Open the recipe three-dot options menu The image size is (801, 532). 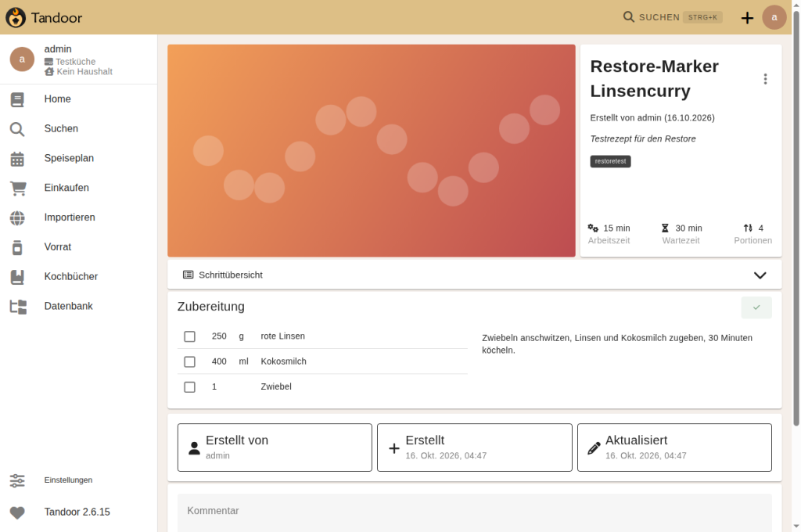[x=765, y=79]
